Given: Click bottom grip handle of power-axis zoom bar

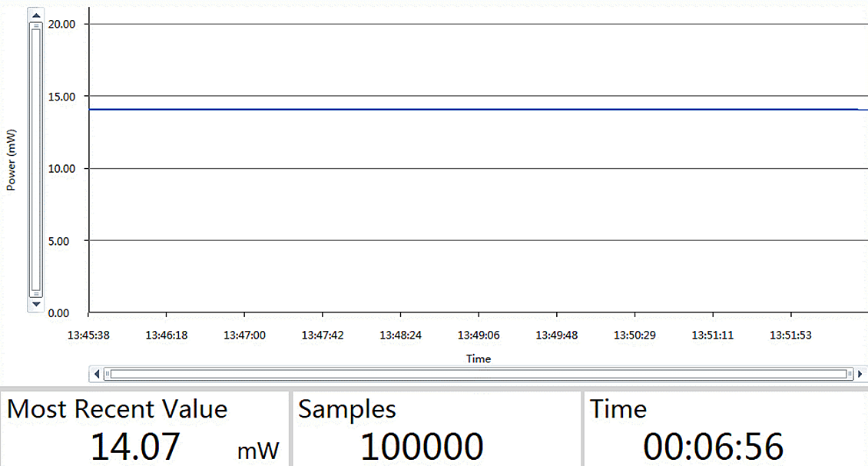Looking at the screenshot, I should coord(35,293).
